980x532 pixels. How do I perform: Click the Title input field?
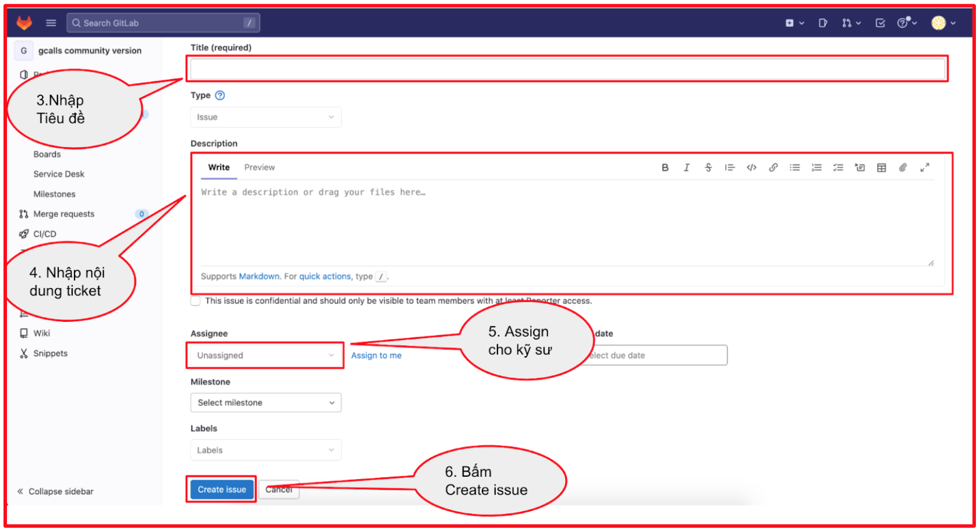click(567, 69)
